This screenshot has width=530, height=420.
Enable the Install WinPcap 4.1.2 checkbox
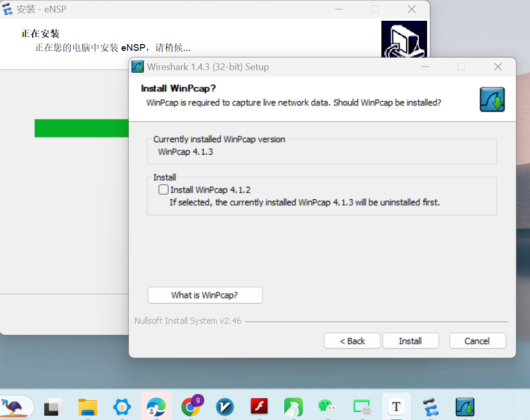click(x=164, y=190)
